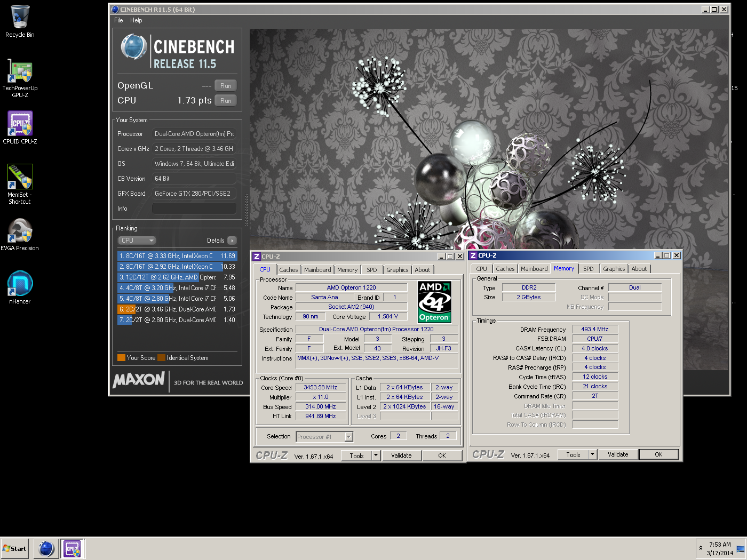Switch to Memory tab in left CPU-Z
This screenshot has height=560, width=747.
click(347, 270)
